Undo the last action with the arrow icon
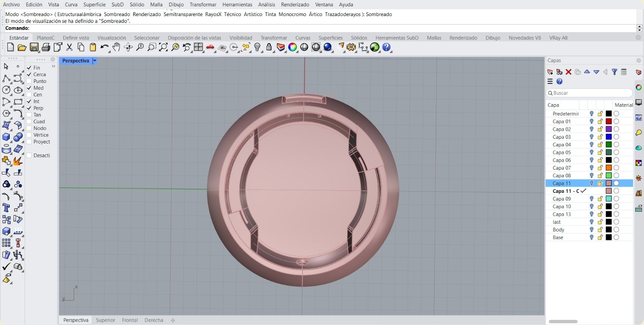The width and height of the screenshot is (644, 325). (104, 47)
